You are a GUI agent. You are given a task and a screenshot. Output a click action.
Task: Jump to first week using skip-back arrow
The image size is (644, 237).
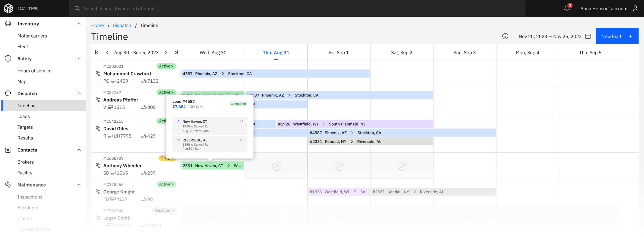(x=97, y=52)
